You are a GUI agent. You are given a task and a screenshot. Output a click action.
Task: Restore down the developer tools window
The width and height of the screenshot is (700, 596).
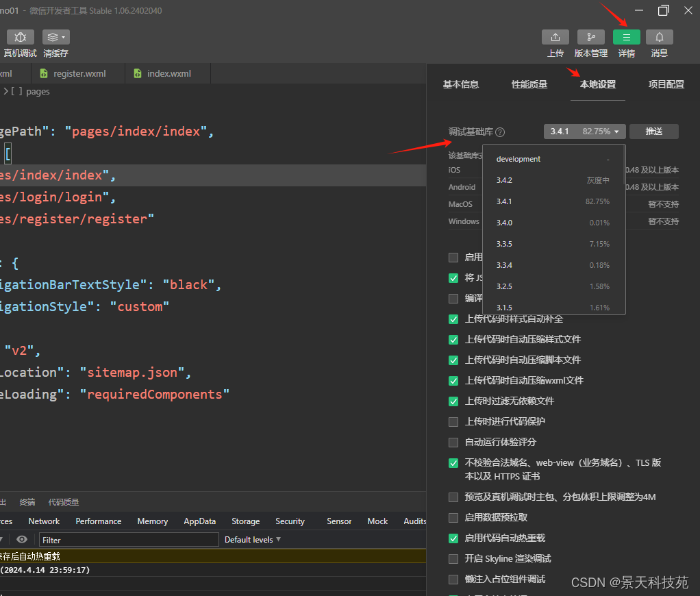(664, 10)
